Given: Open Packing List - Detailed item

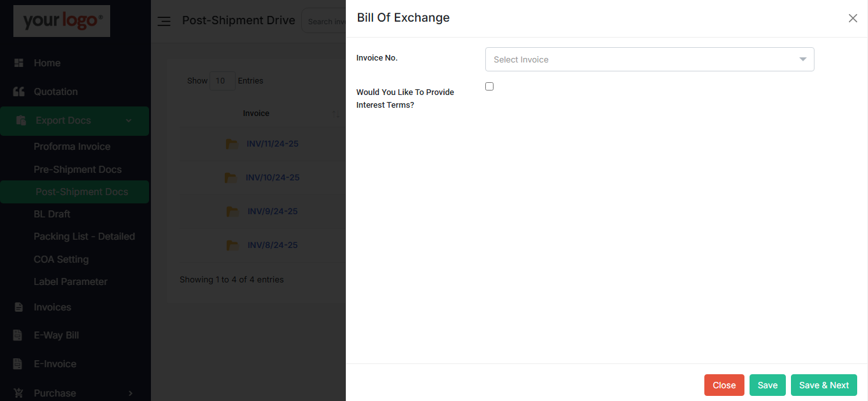Looking at the screenshot, I should pyautogui.click(x=84, y=237).
